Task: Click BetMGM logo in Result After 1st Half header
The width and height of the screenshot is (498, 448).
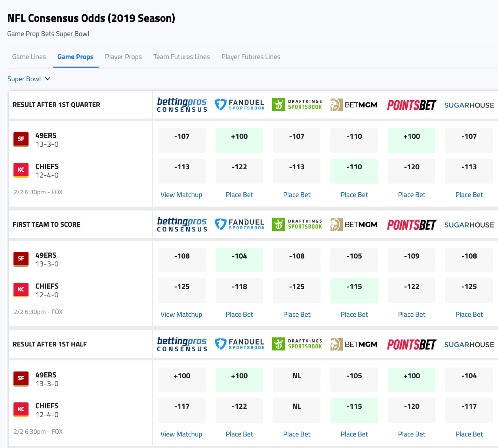Action: click(x=354, y=344)
